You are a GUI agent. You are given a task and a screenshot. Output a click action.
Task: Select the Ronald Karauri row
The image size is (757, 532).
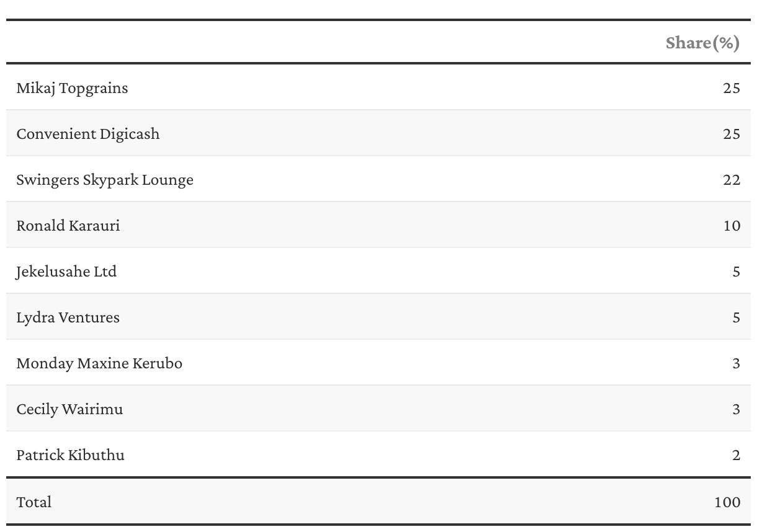point(378,225)
